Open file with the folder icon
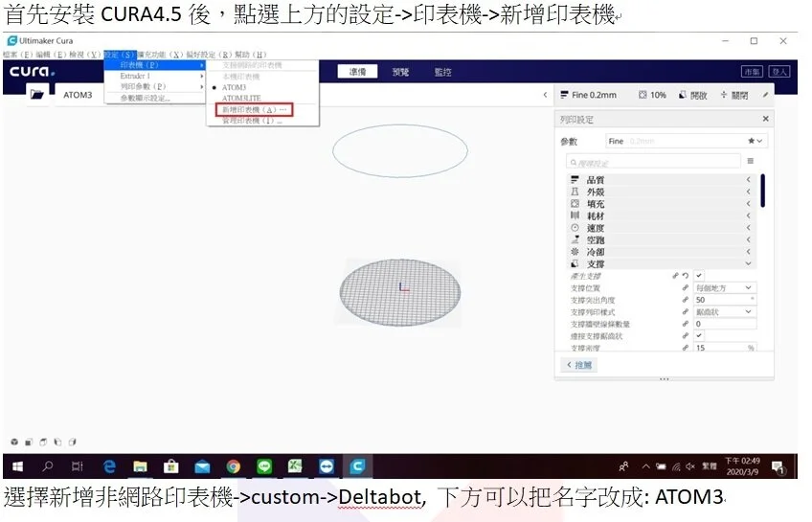812x522 pixels. pos(36,94)
